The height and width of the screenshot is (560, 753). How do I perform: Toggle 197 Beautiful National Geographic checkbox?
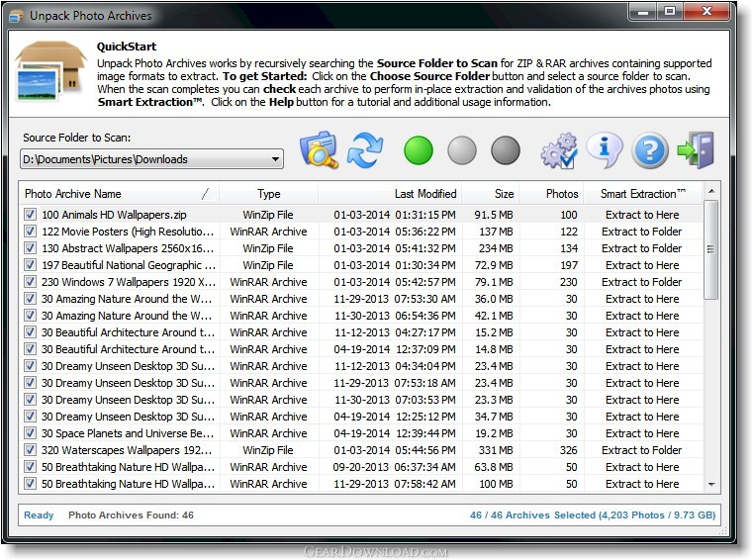coord(30,264)
